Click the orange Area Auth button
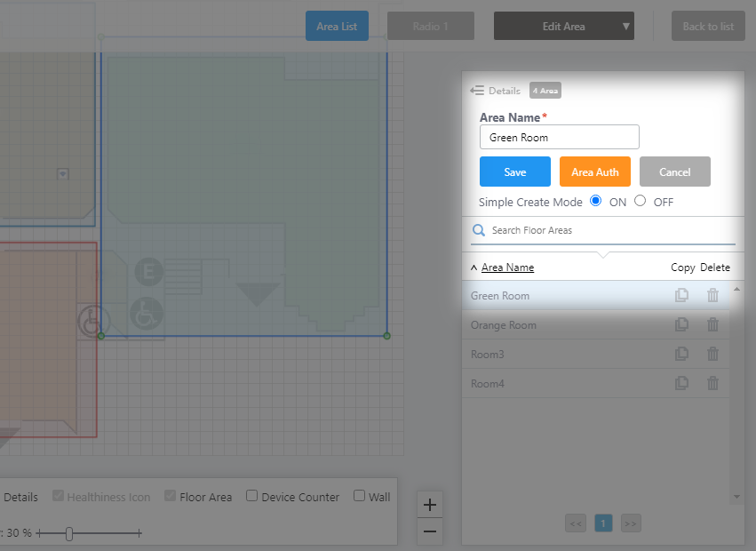756x551 pixels. click(x=595, y=172)
